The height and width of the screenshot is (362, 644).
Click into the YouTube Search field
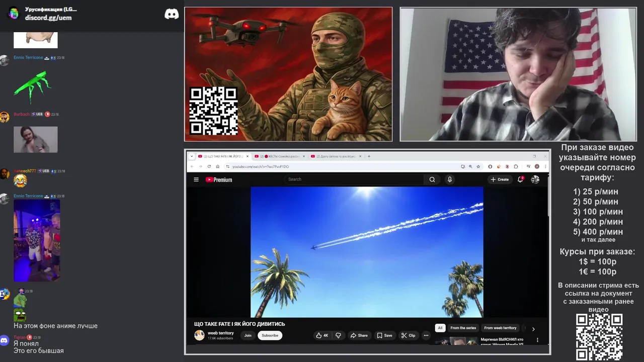coord(355,179)
